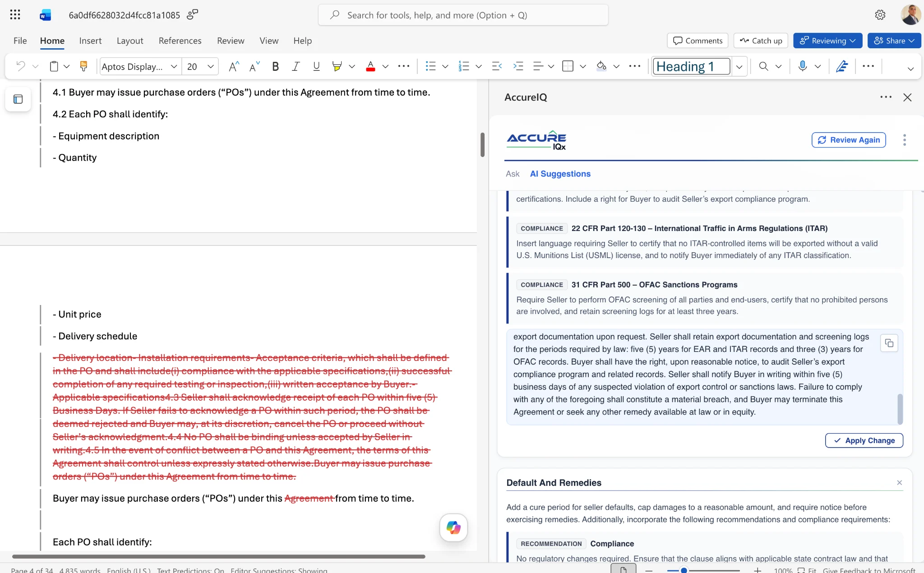Apply text highlight color
Viewport: 924px width, 573px height.
pyautogui.click(x=337, y=66)
